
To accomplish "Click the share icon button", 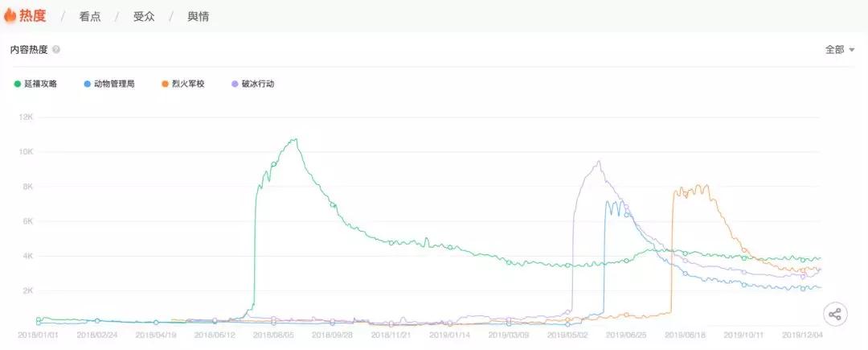I will [835, 315].
